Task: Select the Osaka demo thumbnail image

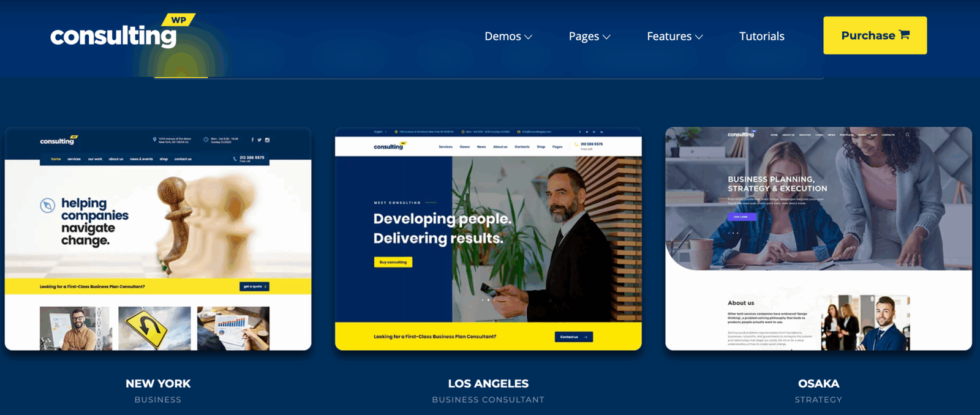Action: [x=818, y=239]
